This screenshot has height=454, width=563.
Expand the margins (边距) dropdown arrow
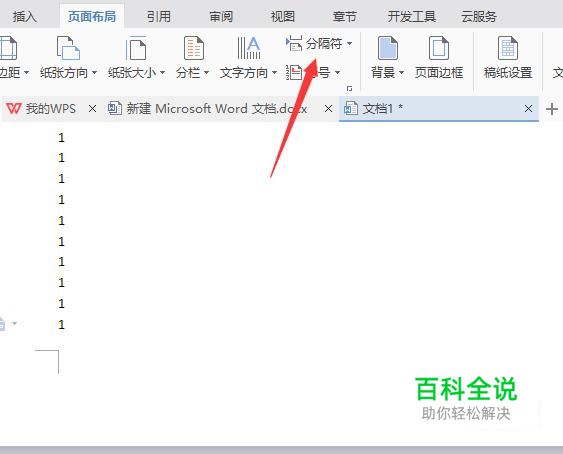[x=26, y=73]
